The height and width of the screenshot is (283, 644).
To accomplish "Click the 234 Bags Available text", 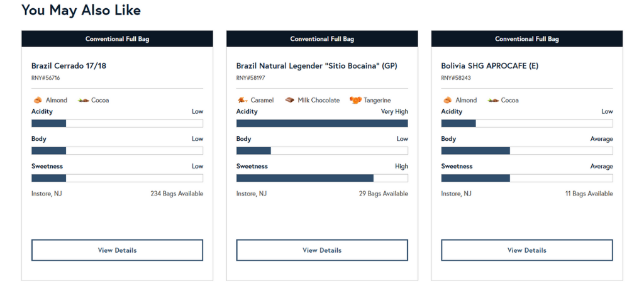I will [x=177, y=194].
